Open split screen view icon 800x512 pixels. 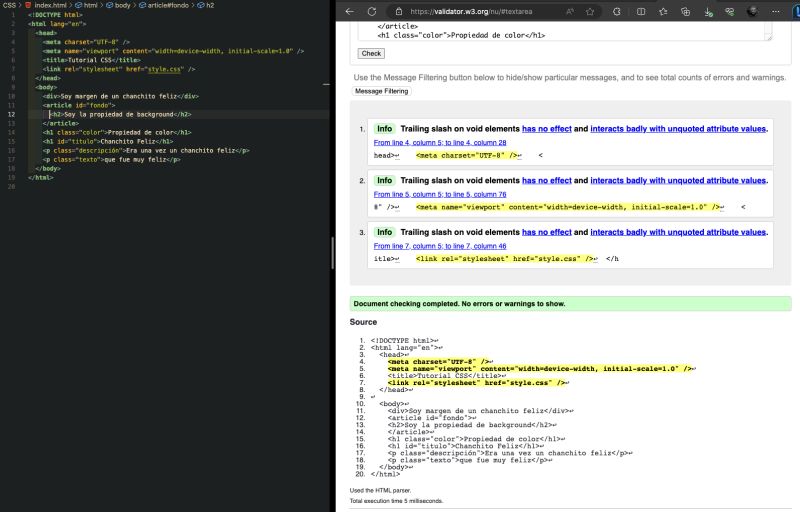click(641, 11)
